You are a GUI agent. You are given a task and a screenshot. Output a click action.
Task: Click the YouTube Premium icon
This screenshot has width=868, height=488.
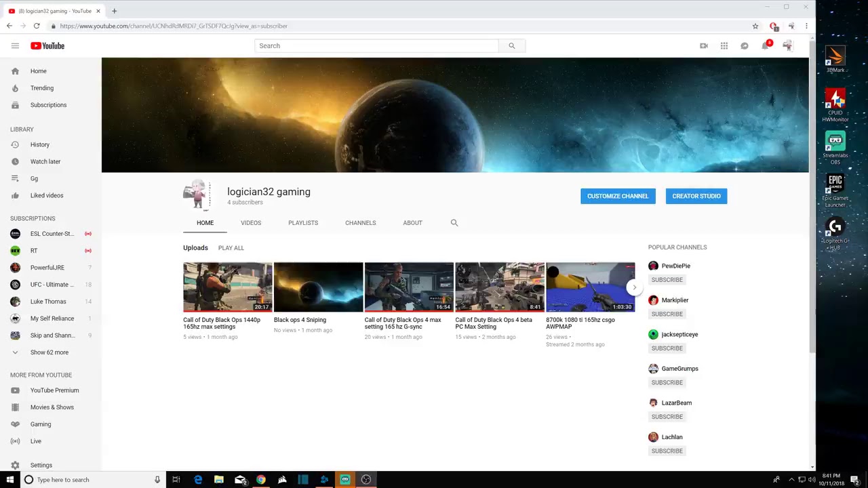coord(15,390)
